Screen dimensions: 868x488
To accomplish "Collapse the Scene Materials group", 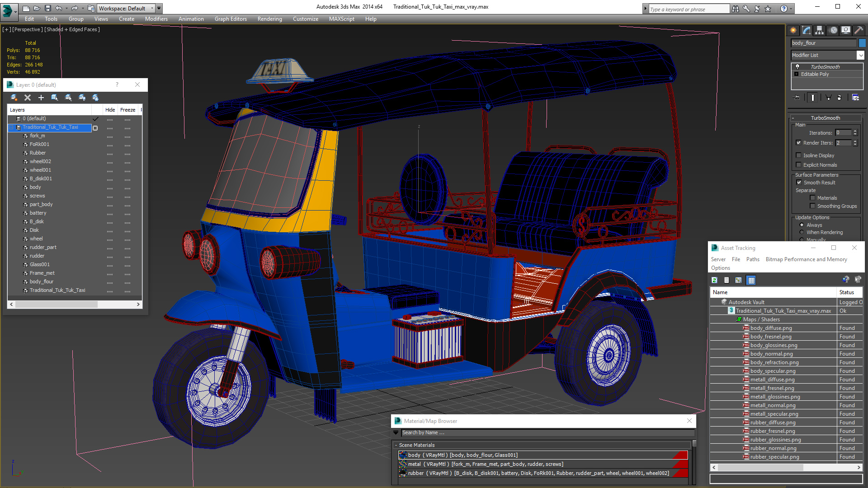I will point(396,445).
